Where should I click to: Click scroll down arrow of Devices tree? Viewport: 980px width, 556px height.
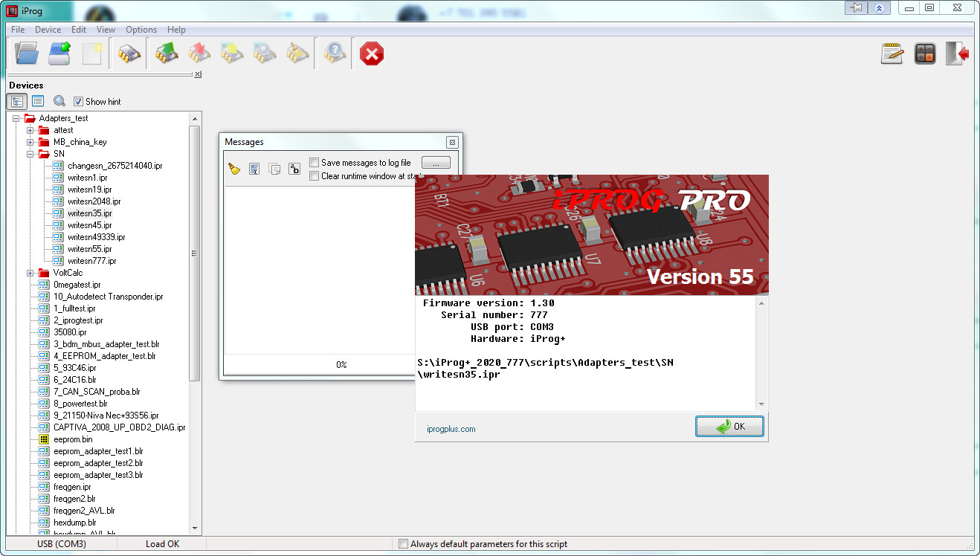(x=195, y=528)
